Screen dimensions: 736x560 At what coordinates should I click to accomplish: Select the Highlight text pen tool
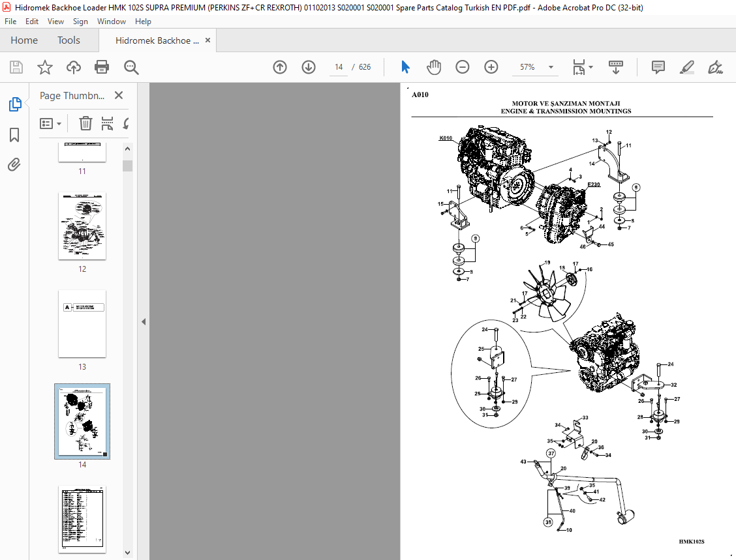(686, 67)
